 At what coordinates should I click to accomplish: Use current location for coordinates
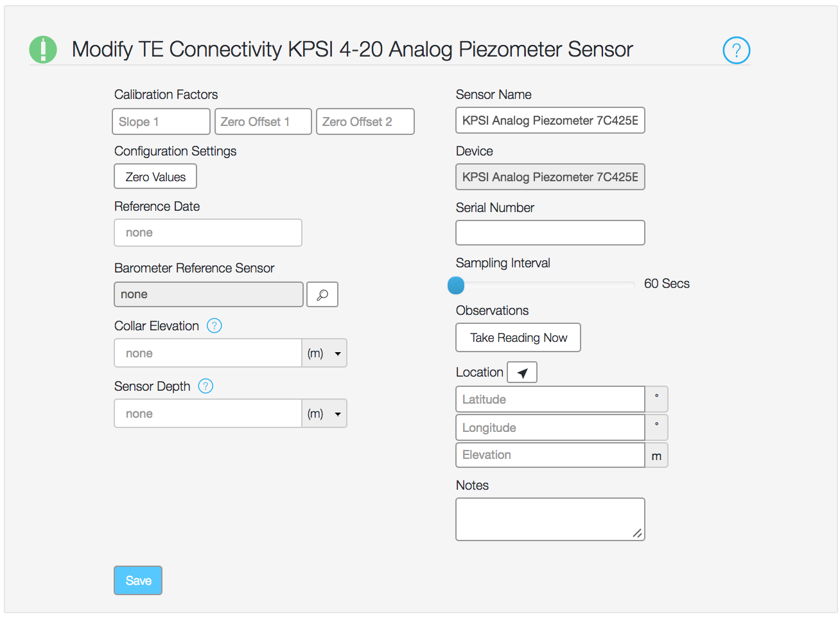coord(521,372)
